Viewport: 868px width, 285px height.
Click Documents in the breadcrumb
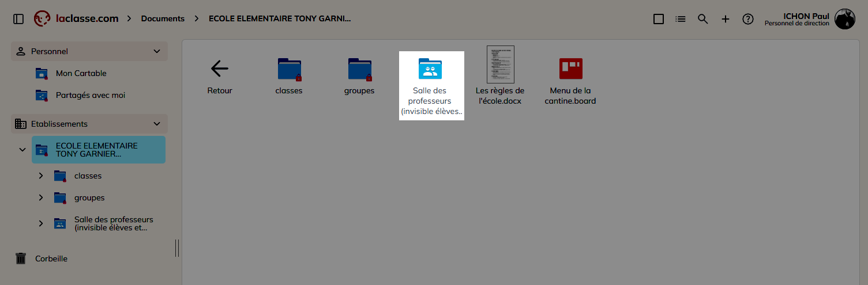[163, 18]
